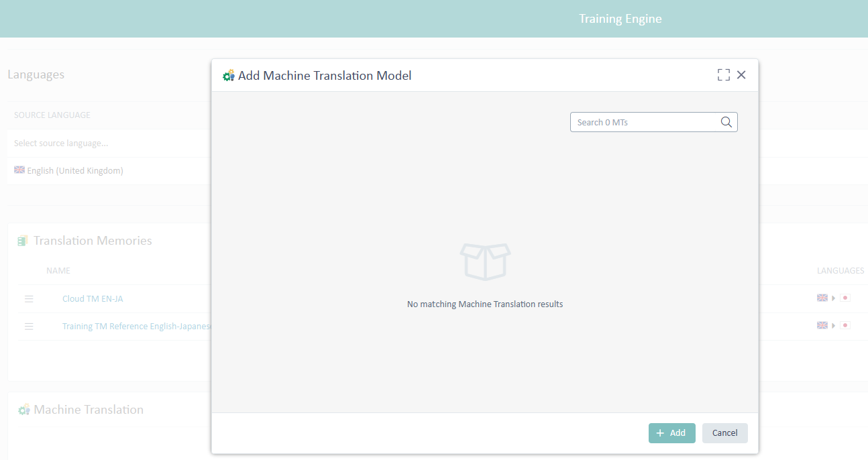The height and width of the screenshot is (460, 868).
Task: Click the Machine Translation gear icon
Action: click(x=23, y=409)
